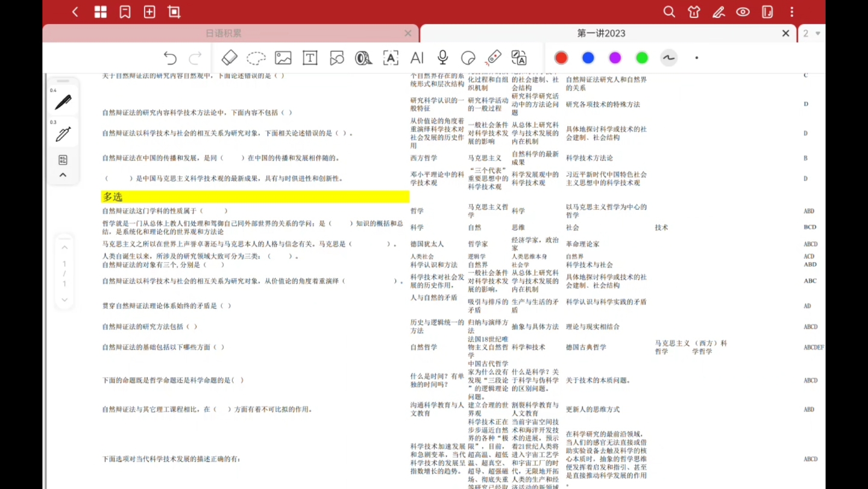Viewport: 868px width, 489px height.
Task: Close the 日语积累 tab
Action: point(408,33)
